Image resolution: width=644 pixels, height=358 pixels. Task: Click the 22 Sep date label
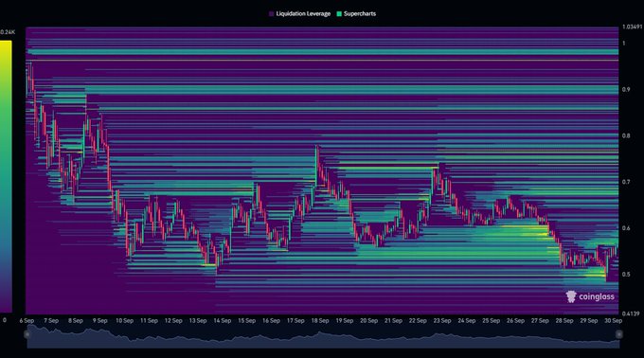pyautogui.click(x=418, y=321)
